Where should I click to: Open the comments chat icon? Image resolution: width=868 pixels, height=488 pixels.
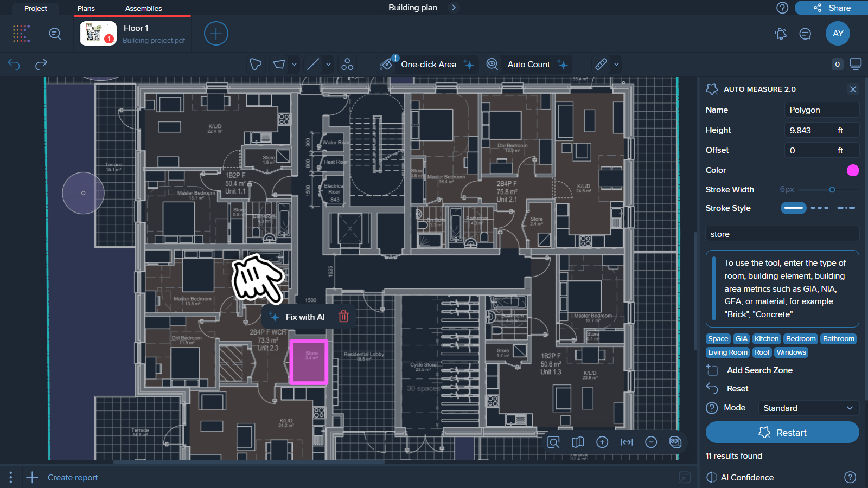pyautogui.click(x=806, y=34)
